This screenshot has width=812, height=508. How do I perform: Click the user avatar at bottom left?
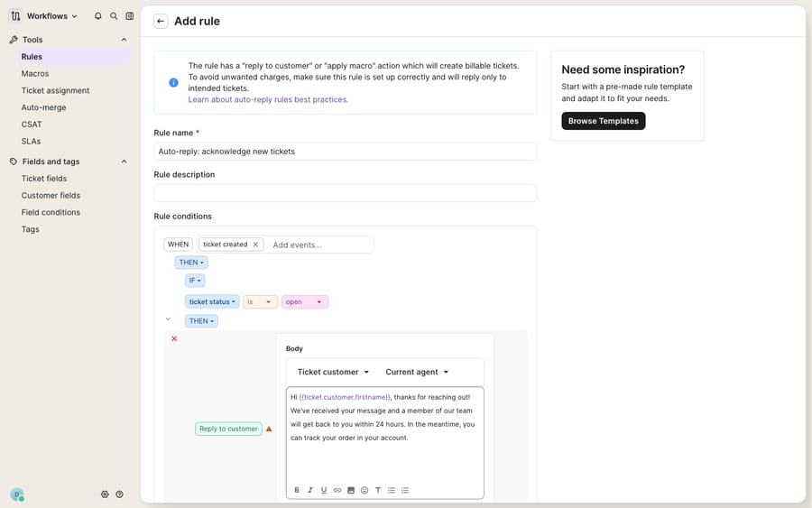17,495
